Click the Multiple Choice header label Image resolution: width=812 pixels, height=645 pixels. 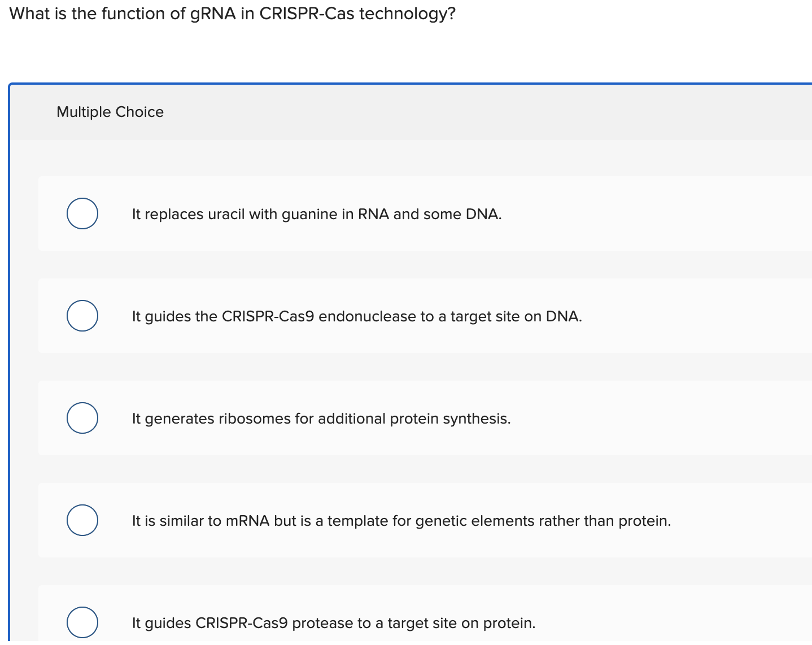(x=110, y=112)
